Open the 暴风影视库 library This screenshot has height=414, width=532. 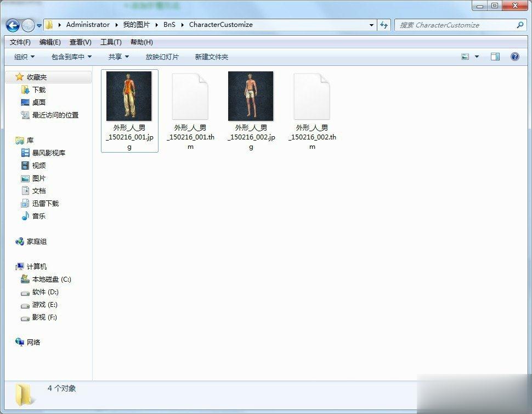click(x=49, y=153)
